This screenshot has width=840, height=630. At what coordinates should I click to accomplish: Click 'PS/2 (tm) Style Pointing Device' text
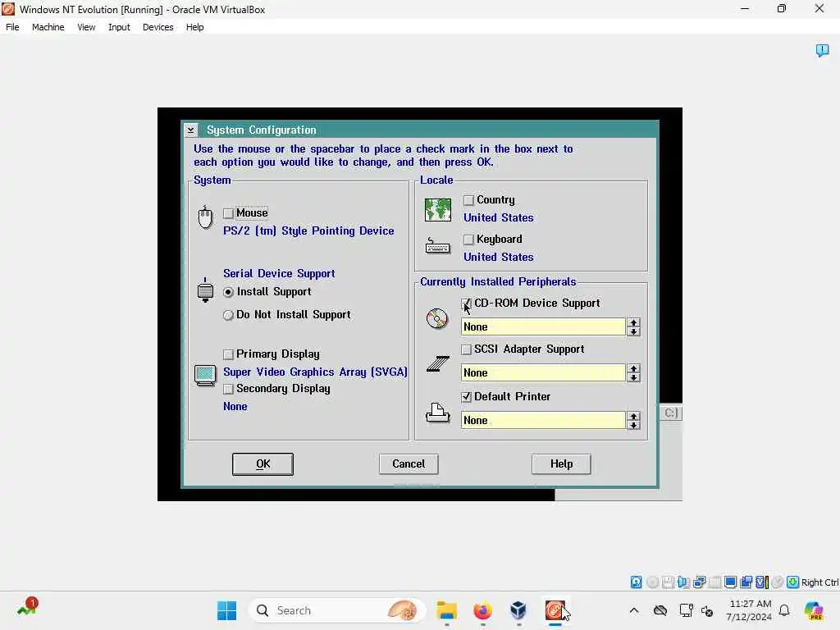point(308,231)
